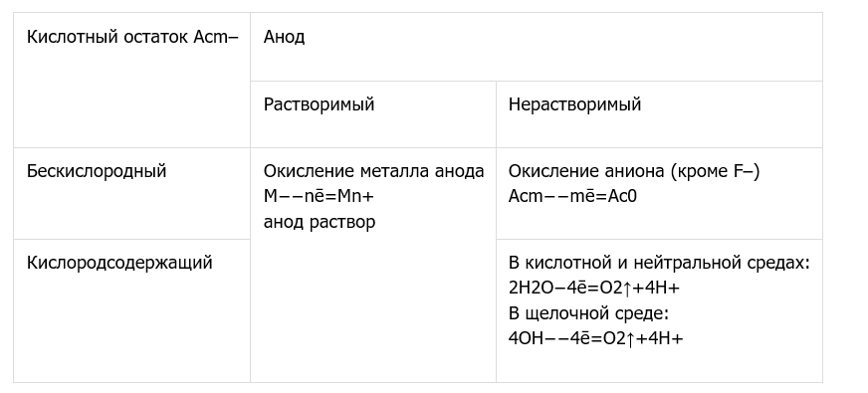868x393 pixels.
Task: Click the 'Растворимый' column header
Action: [x=373, y=114]
